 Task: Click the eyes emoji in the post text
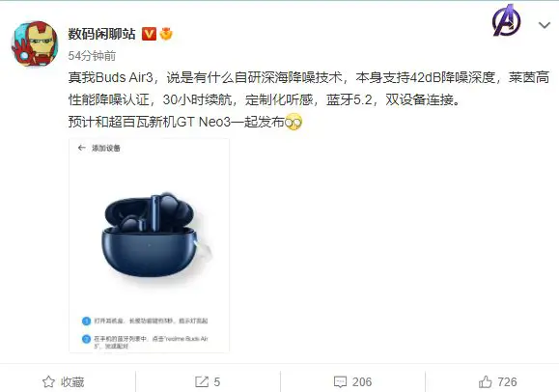(x=293, y=123)
